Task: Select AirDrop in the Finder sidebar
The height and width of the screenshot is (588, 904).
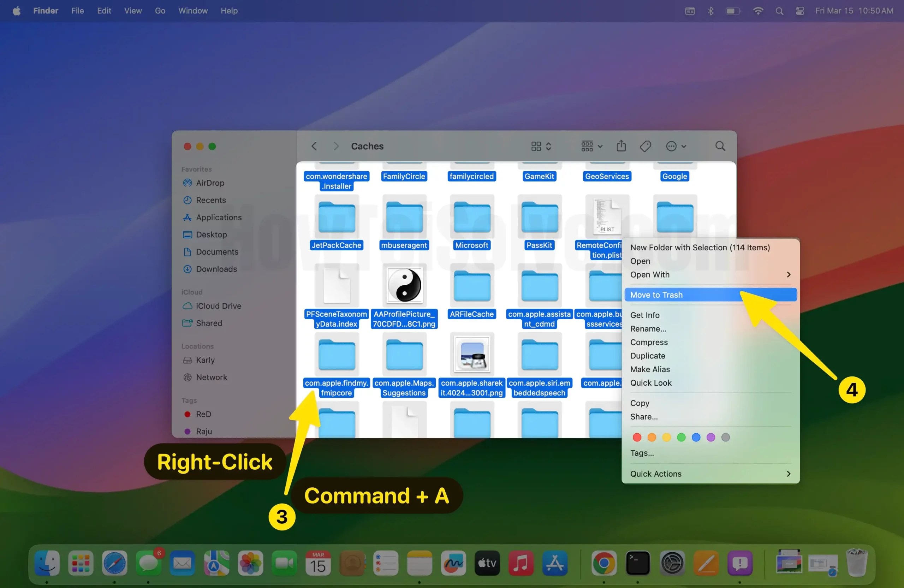Action: 210,183
